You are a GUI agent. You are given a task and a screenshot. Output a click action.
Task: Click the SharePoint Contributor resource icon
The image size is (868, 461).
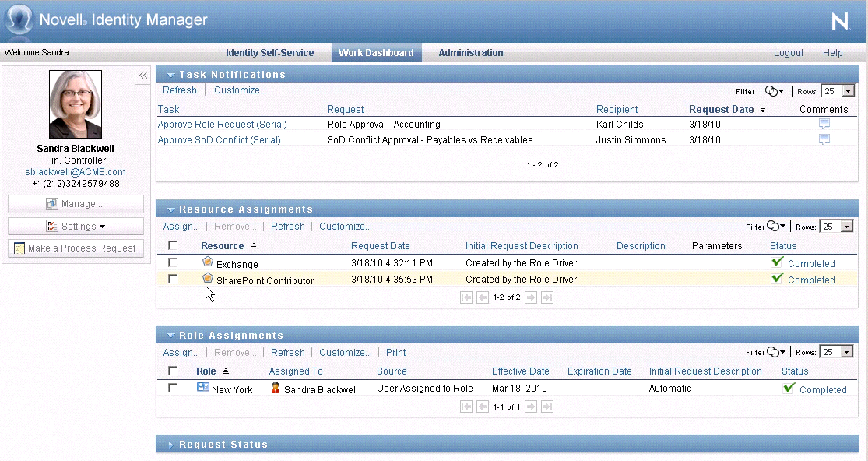pos(208,278)
